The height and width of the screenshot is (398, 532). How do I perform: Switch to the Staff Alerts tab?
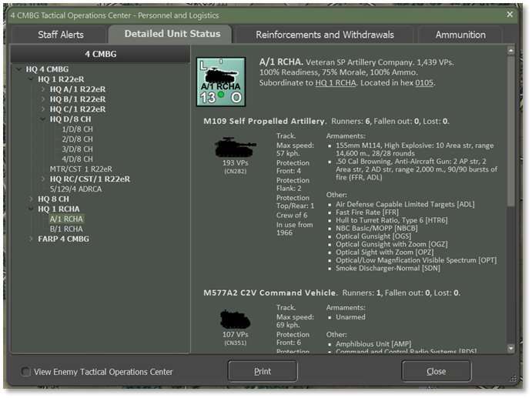click(61, 35)
